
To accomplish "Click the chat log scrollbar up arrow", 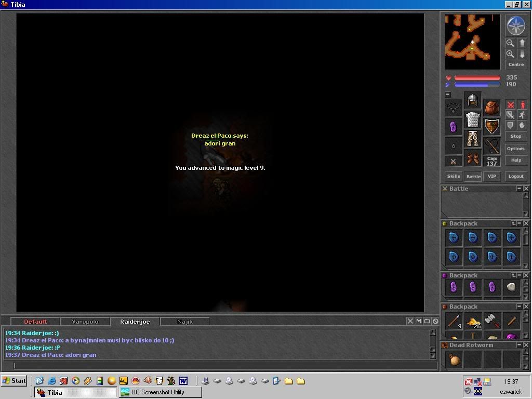I will (x=433, y=332).
